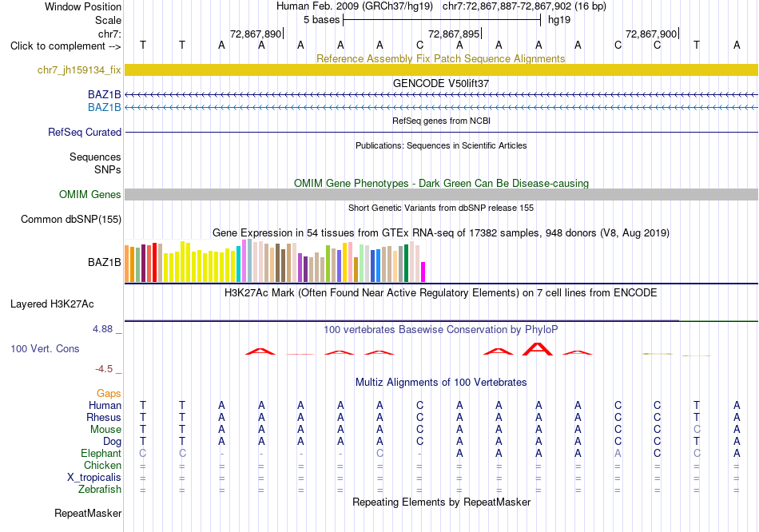Click the 'chr7:' base position label
Screen dimensions: 759x532
coord(109,34)
